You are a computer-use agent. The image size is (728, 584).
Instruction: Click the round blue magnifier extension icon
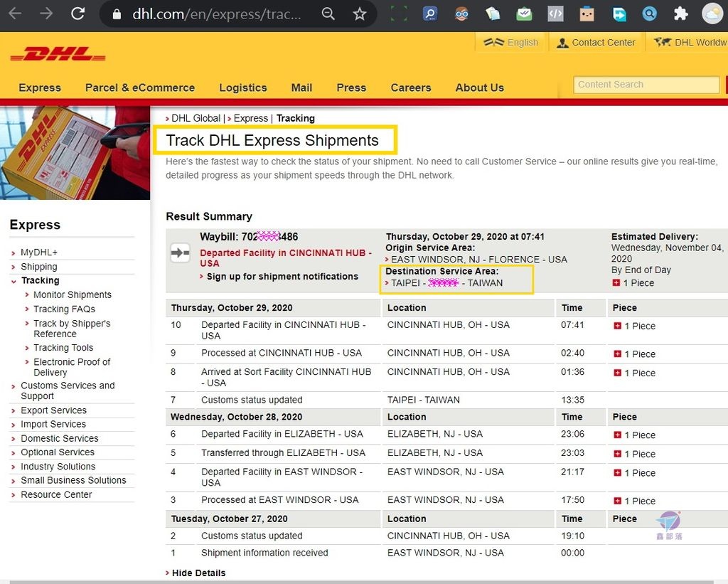point(650,14)
